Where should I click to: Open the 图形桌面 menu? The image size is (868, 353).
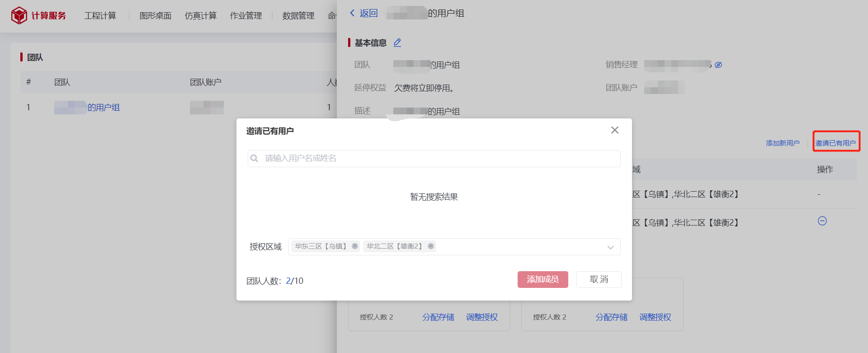(155, 16)
